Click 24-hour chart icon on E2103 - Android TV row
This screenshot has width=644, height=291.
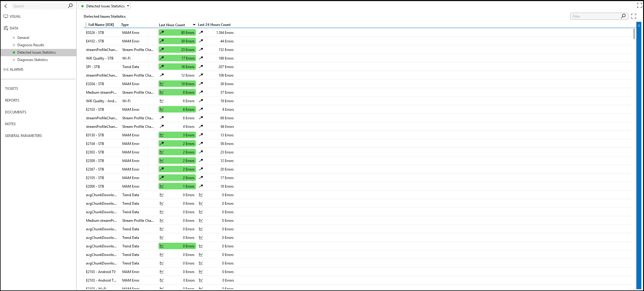[x=201, y=272]
